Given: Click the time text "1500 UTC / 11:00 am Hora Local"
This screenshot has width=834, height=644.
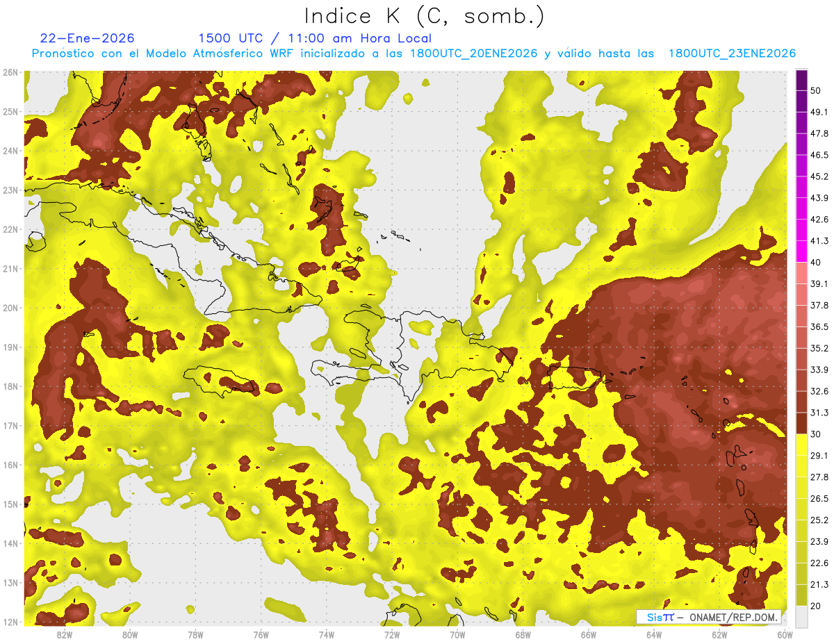Looking at the screenshot, I should (x=315, y=39).
